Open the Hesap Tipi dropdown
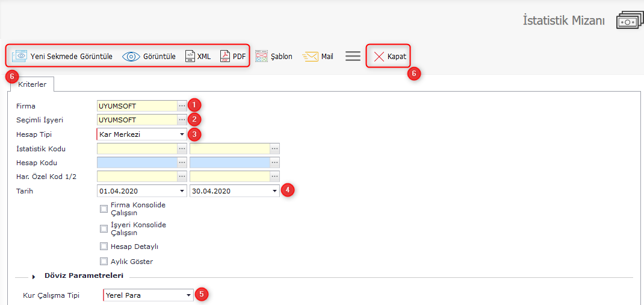This screenshot has width=644, height=305. tap(182, 134)
